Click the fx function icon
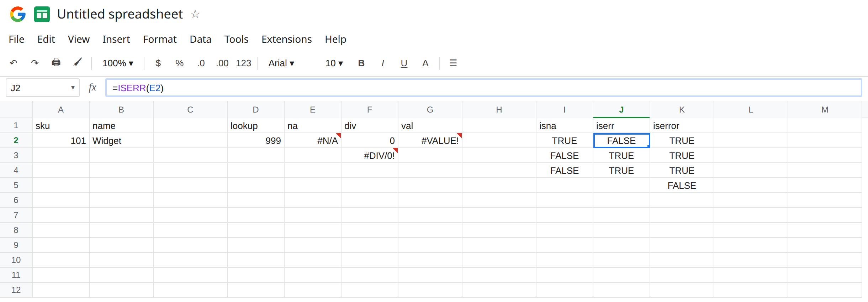 click(92, 88)
